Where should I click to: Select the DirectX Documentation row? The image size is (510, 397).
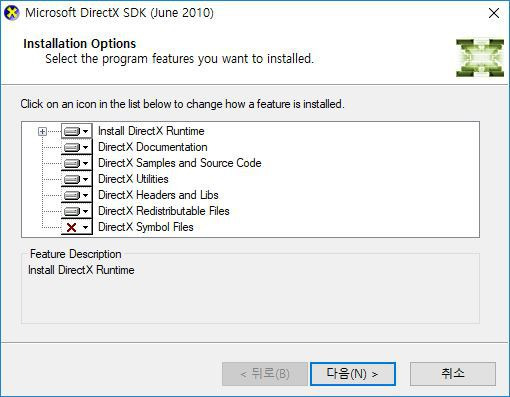(153, 147)
